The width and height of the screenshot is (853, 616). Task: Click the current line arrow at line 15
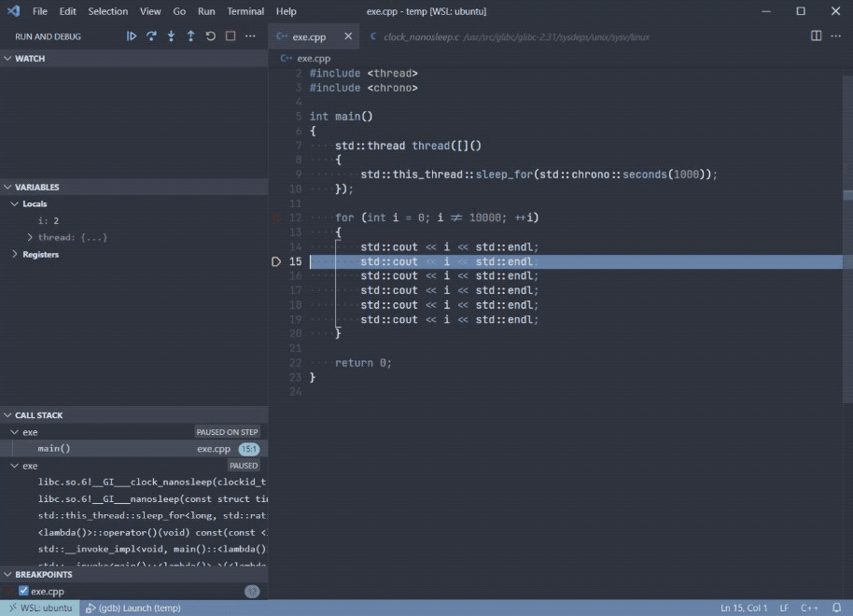click(276, 261)
